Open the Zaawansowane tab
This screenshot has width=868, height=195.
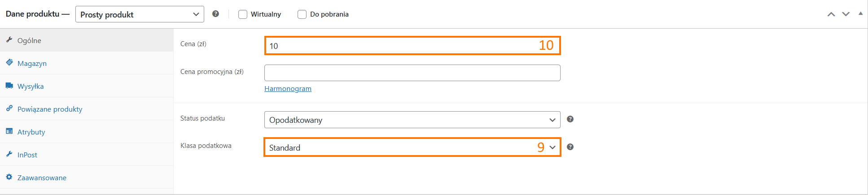(42, 178)
